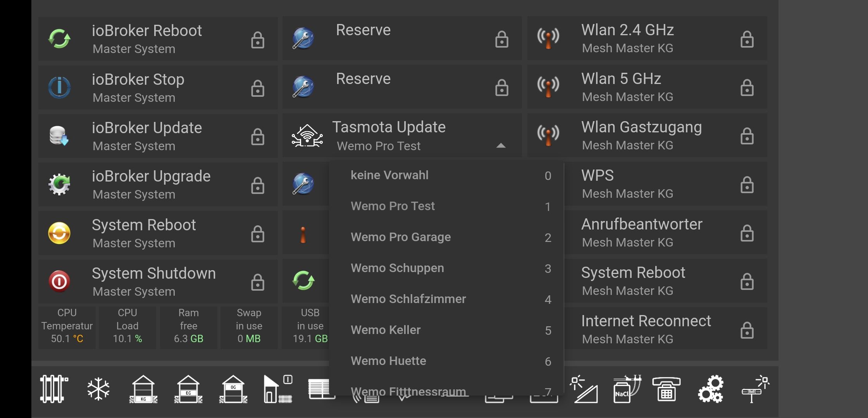Viewport: 868px width, 418px height.
Task: Open the radiator heating view
Action: [x=54, y=389]
